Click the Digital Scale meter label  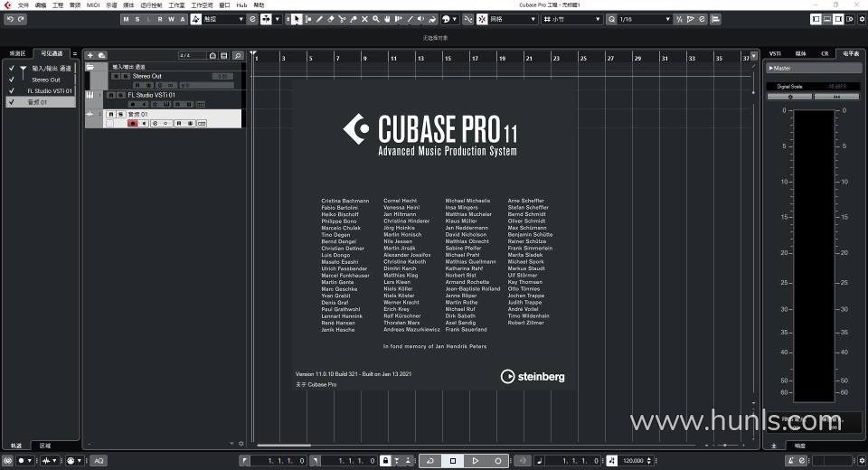click(789, 87)
